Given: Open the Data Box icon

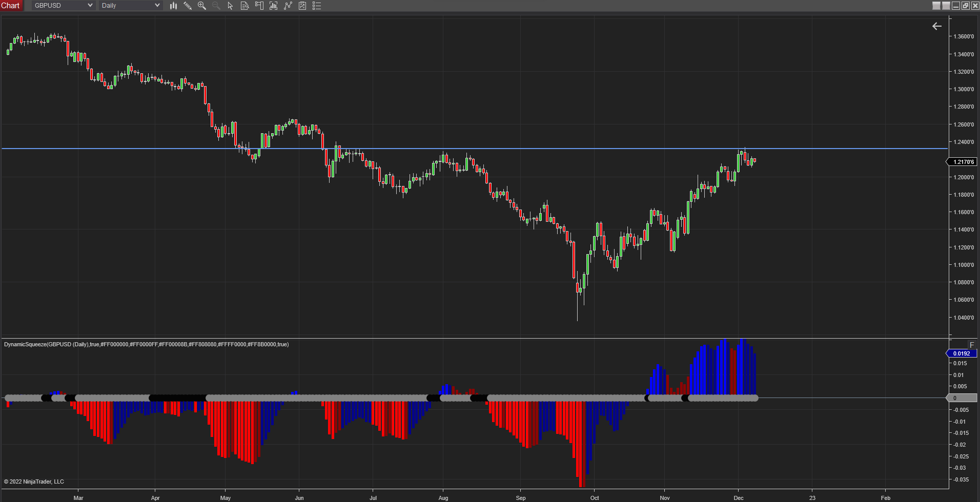Looking at the screenshot, I should click(x=245, y=6).
